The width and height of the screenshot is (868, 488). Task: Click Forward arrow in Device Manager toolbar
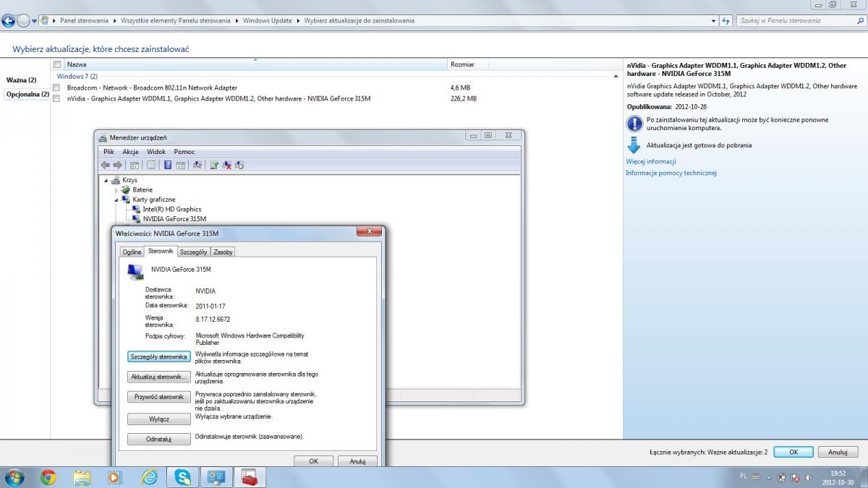[x=117, y=166]
